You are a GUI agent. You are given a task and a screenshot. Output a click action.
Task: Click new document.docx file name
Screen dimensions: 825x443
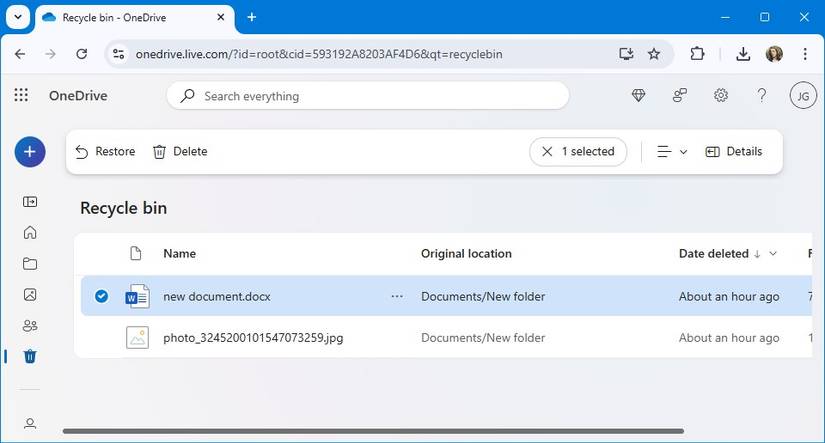(x=217, y=296)
